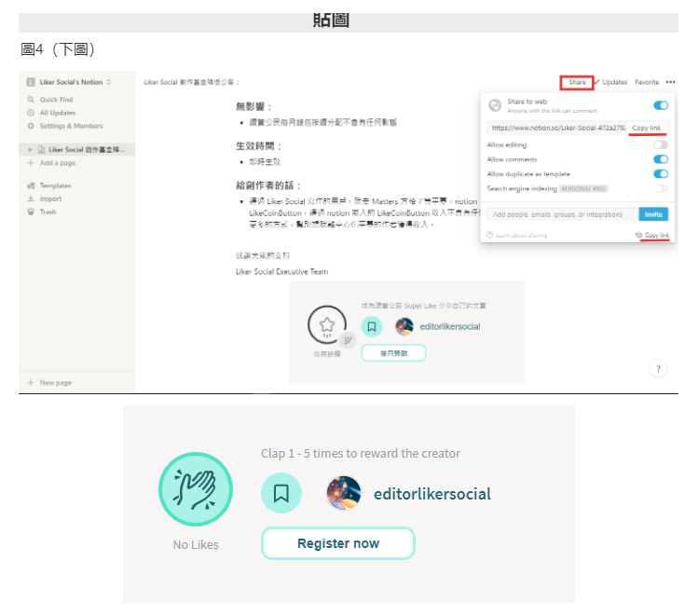Image resolution: width=698 pixels, height=616 pixels.
Task: Click the globe icon beside Share to web
Action: pos(495,105)
